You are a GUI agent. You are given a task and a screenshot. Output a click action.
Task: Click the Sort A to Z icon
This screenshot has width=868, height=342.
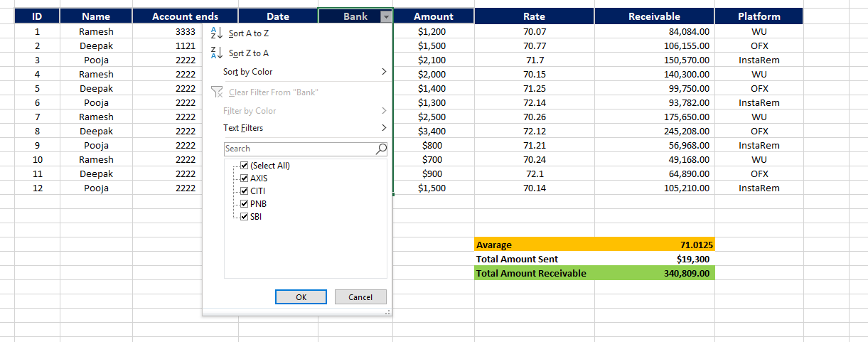point(217,33)
